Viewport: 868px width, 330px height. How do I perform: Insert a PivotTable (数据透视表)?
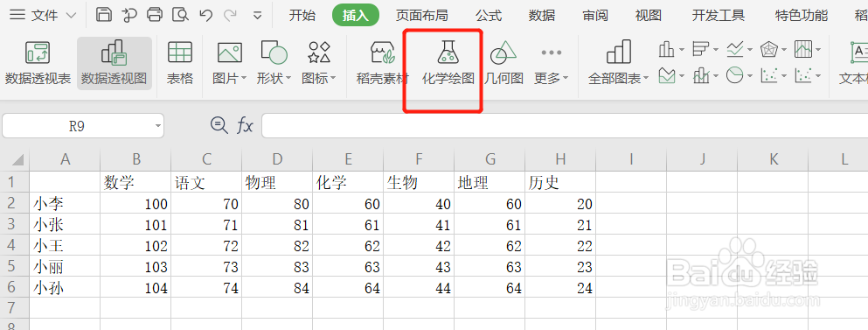pyautogui.click(x=38, y=63)
